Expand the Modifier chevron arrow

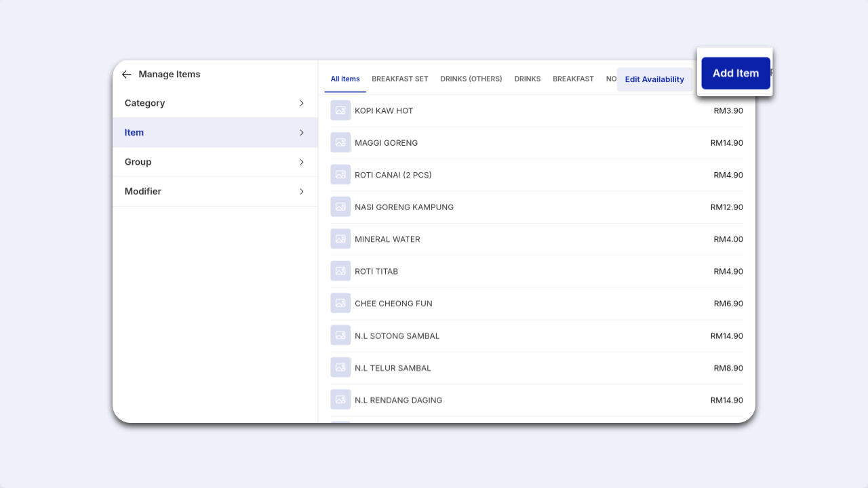point(302,192)
